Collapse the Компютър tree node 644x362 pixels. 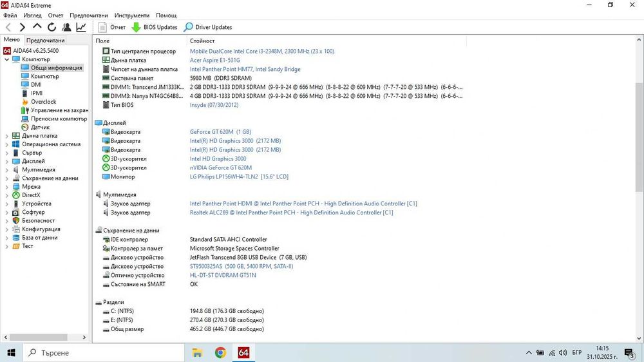pyautogui.click(x=6, y=59)
